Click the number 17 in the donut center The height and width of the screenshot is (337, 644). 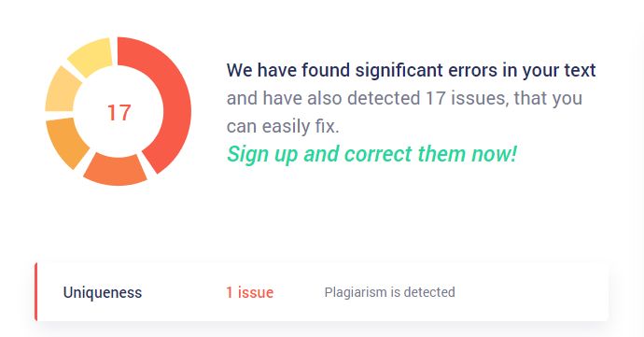click(119, 113)
